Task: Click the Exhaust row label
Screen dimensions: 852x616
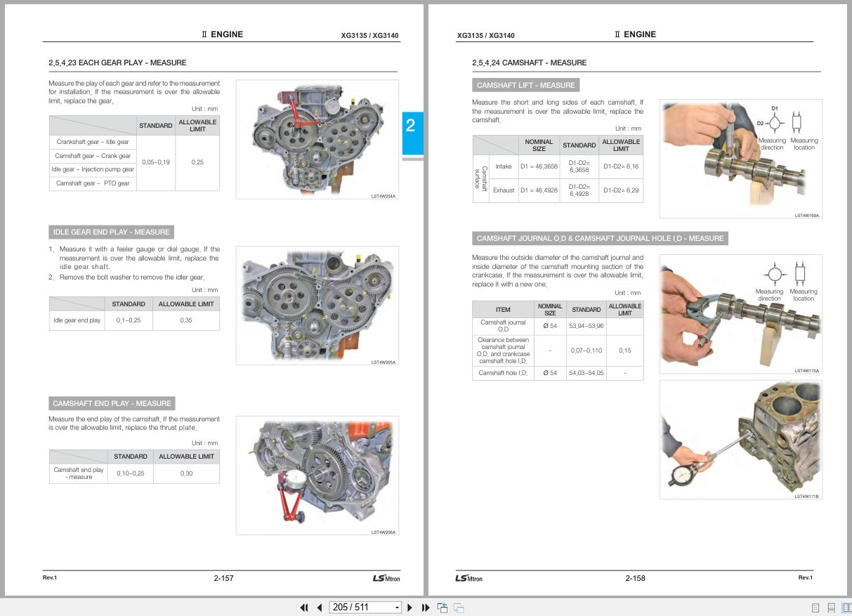Action: coord(504,190)
